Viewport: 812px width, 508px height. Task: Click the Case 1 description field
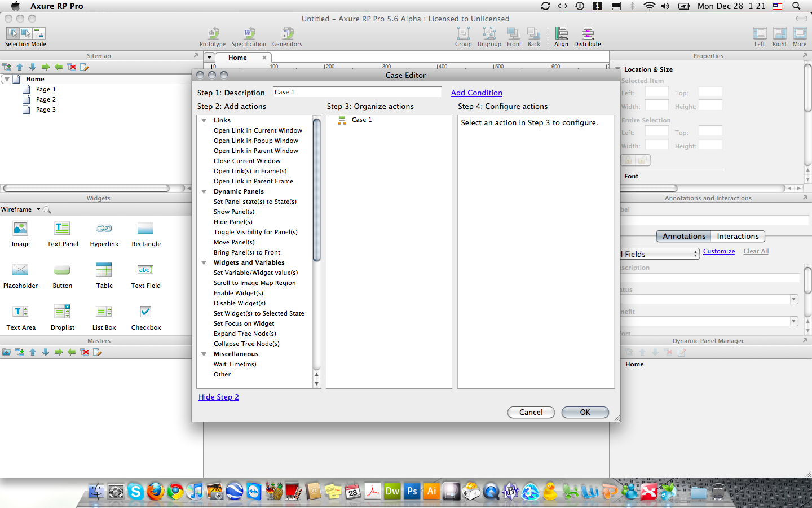pos(358,92)
